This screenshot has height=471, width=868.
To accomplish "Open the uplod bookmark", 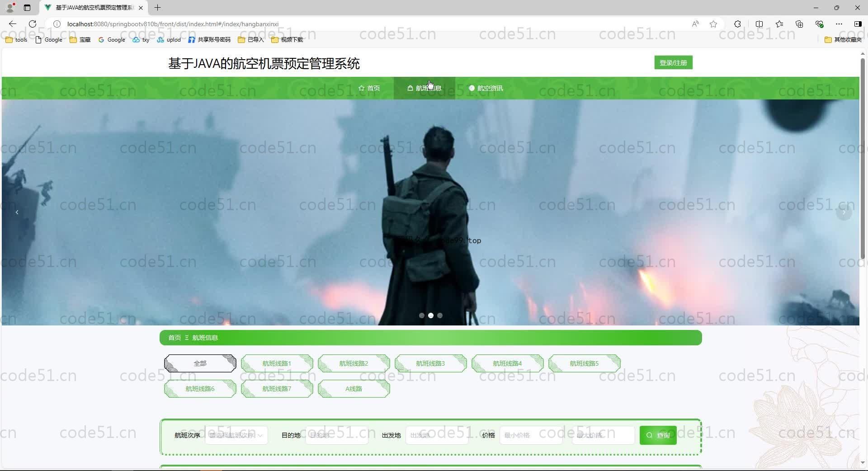I will pos(169,40).
